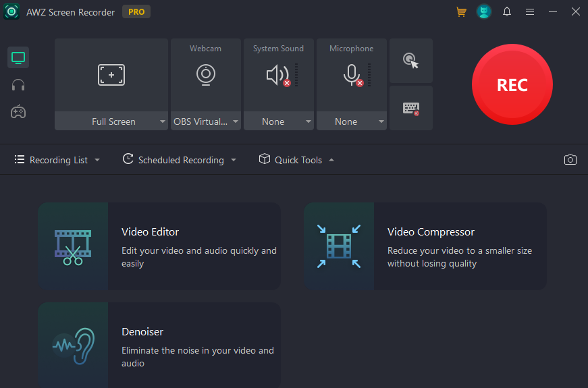This screenshot has width=588, height=388.
Task: Open notifications bell icon
Action: 507,12
